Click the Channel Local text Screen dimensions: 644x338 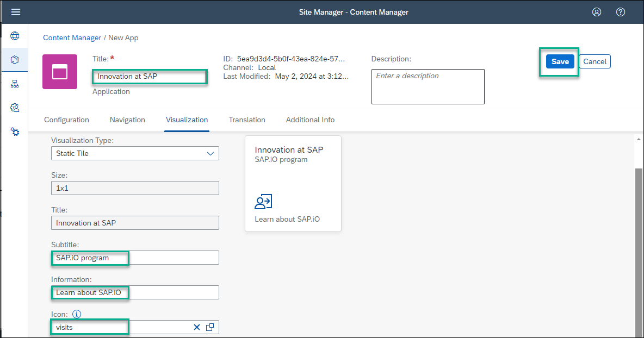(x=249, y=68)
